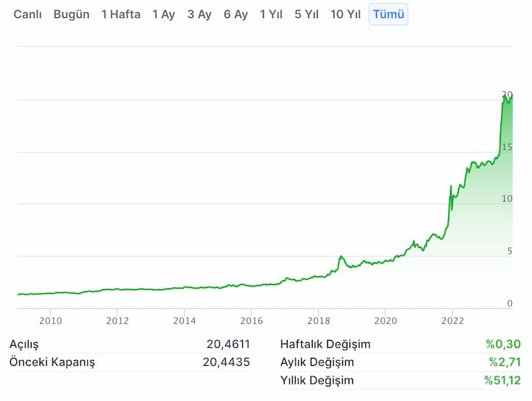This screenshot has height=401, width=532.
Task: Click the 2010 label on the x-axis
Action: [x=50, y=321]
